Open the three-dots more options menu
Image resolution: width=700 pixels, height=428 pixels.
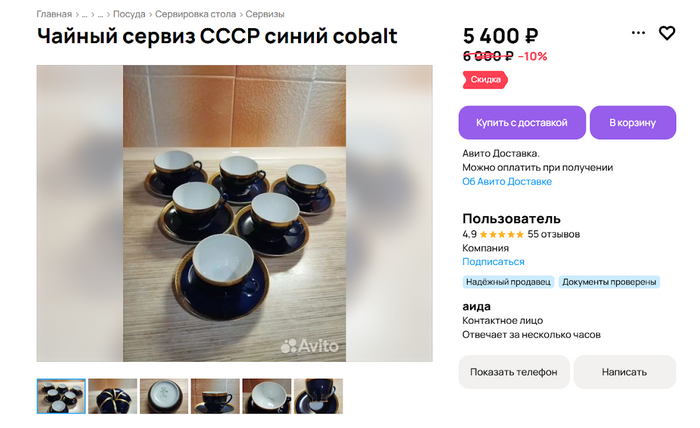(638, 33)
